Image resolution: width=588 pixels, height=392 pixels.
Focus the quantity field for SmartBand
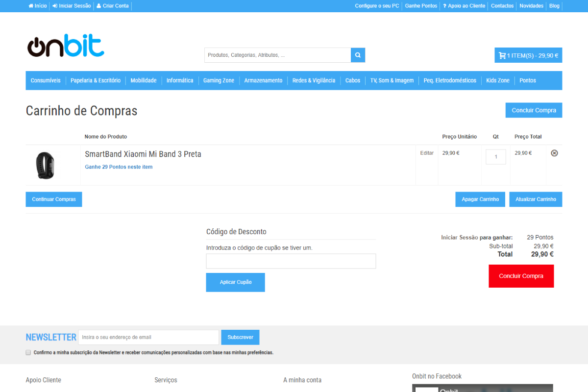496,157
